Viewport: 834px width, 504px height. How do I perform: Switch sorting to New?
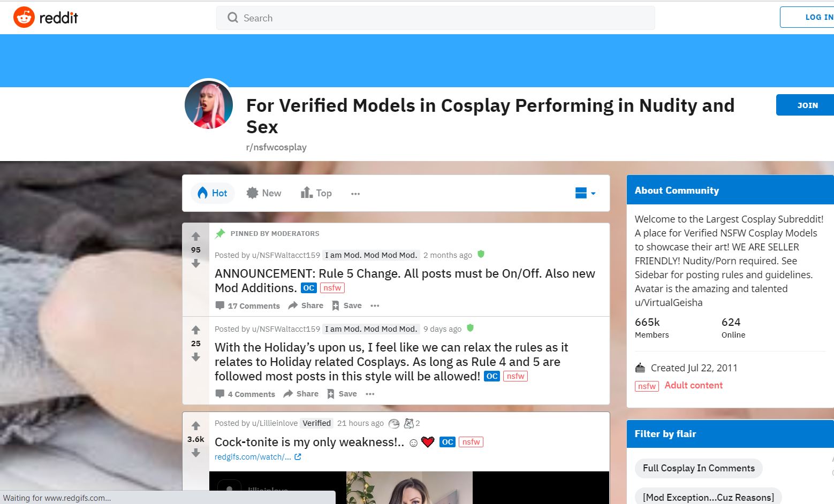264,193
